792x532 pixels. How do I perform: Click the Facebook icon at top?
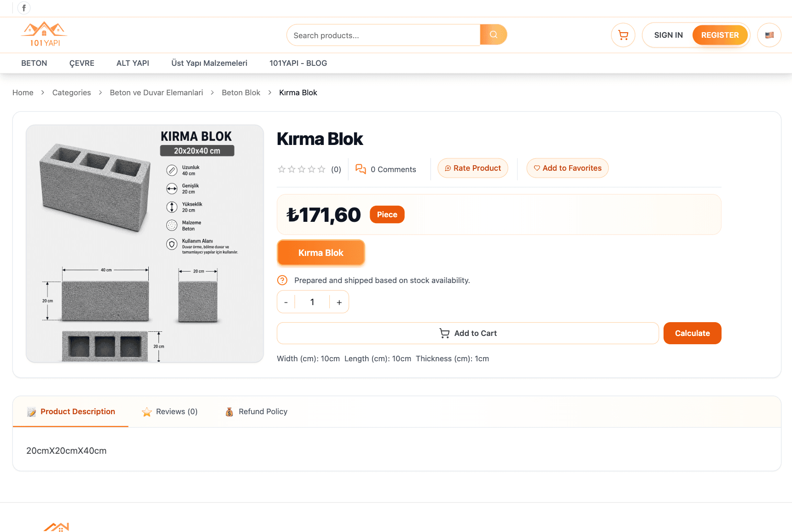pyautogui.click(x=24, y=8)
